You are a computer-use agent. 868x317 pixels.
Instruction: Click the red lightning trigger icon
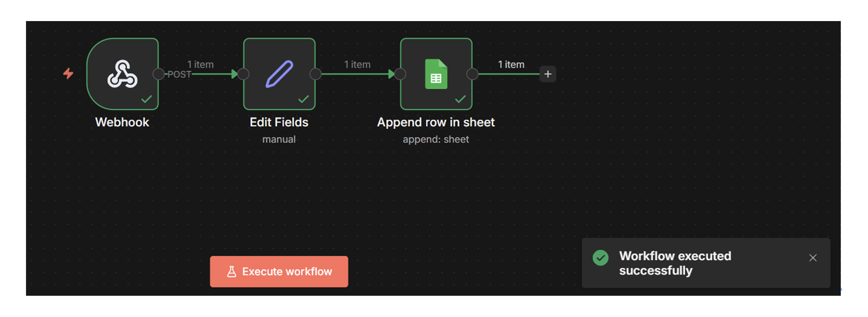[68, 73]
